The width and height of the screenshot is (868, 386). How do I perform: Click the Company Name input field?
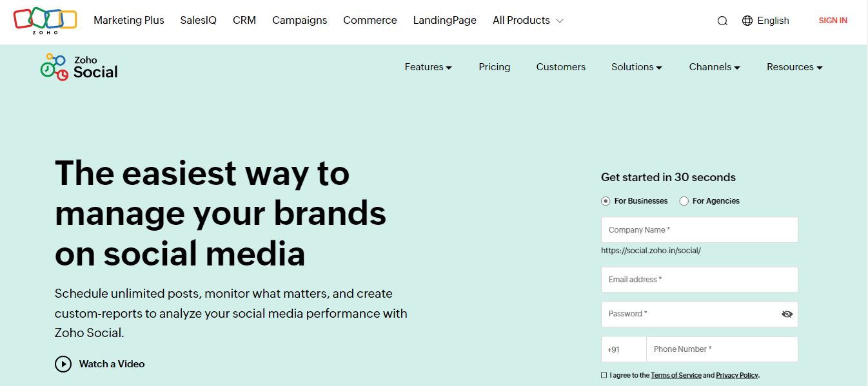point(699,230)
